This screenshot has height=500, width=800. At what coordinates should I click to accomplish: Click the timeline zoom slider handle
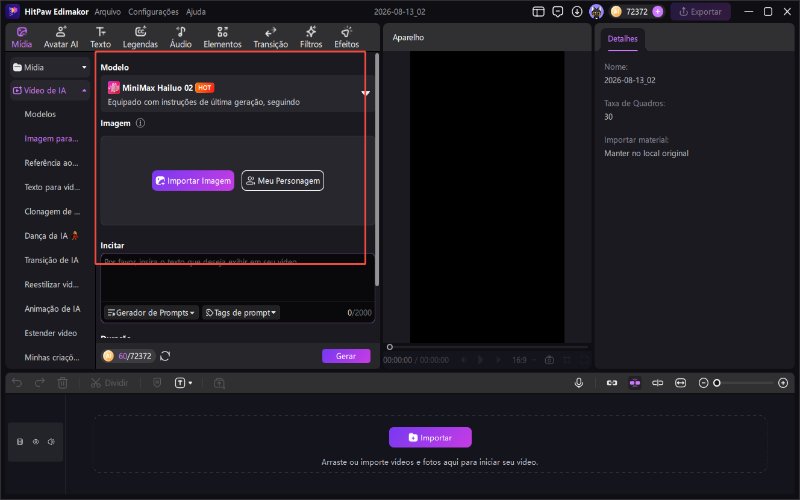716,383
